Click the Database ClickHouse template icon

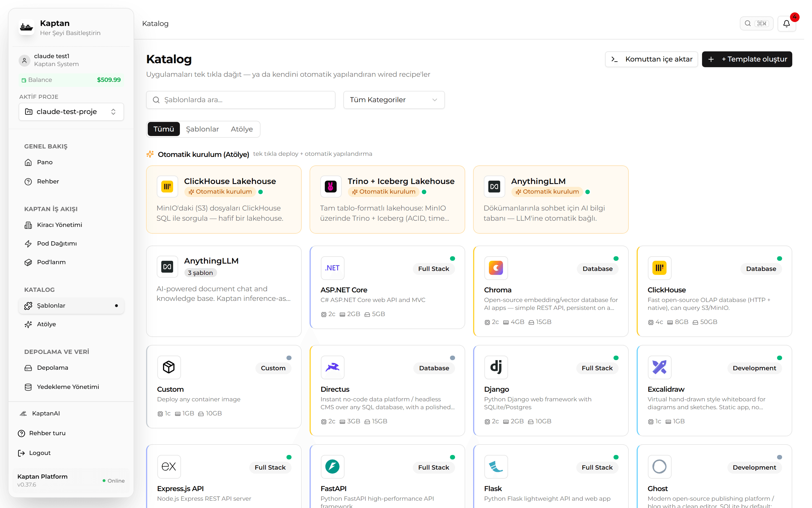[659, 268]
